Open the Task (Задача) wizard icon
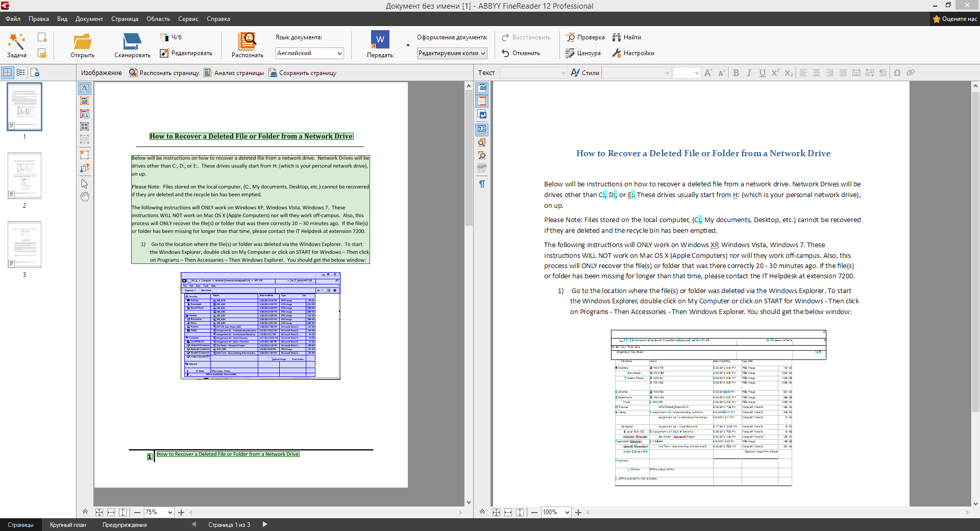Viewport: 980px width, 531px height. click(16, 42)
